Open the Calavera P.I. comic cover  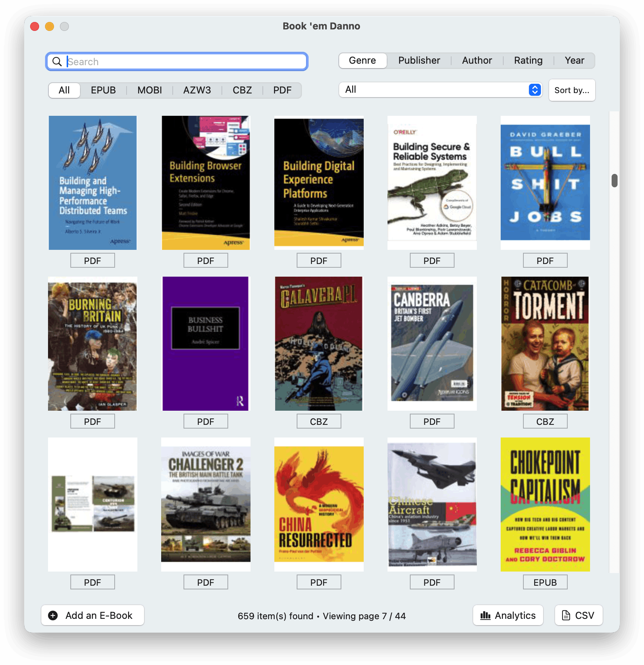(x=319, y=343)
